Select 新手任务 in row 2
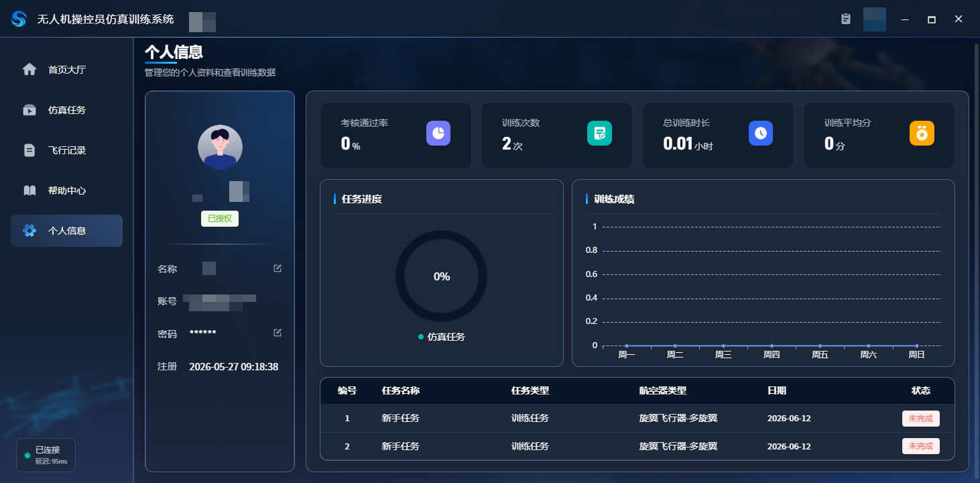Image resolution: width=980 pixels, height=483 pixels. 401,446
